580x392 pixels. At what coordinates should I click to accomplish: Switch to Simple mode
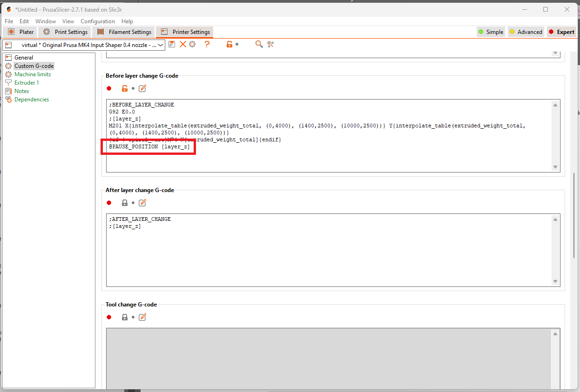click(491, 32)
